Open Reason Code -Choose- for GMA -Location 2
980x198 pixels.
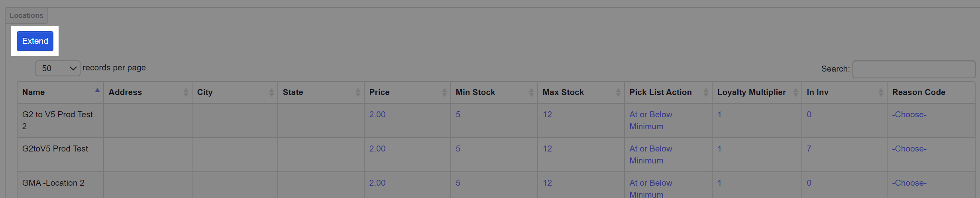tap(909, 183)
